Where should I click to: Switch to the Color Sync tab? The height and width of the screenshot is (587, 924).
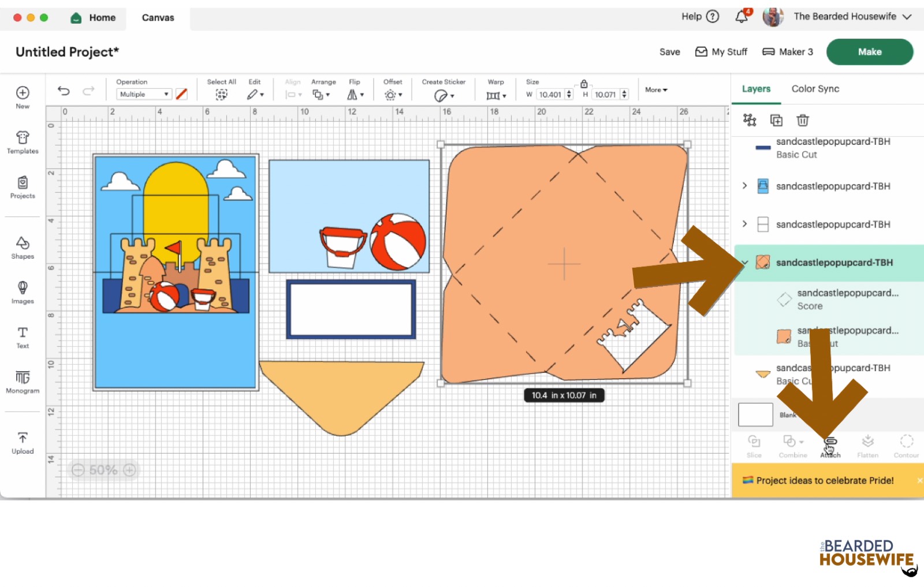pos(815,89)
